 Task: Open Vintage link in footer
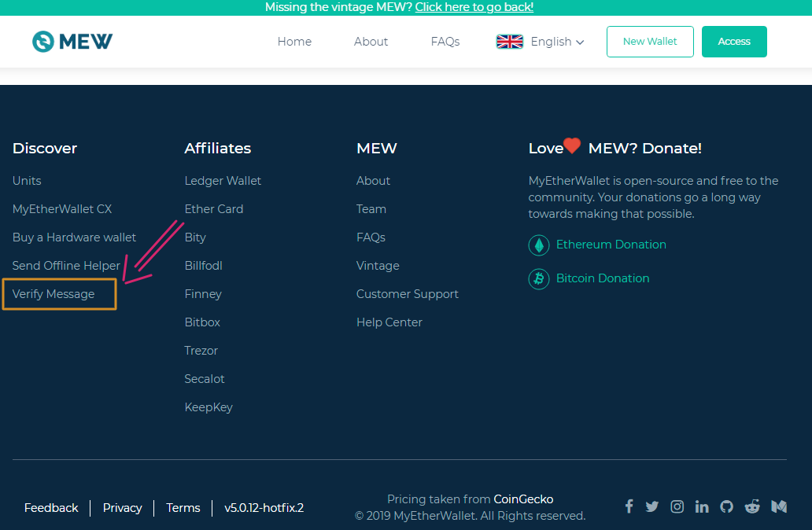pyautogui.click(x=378, y=266)
